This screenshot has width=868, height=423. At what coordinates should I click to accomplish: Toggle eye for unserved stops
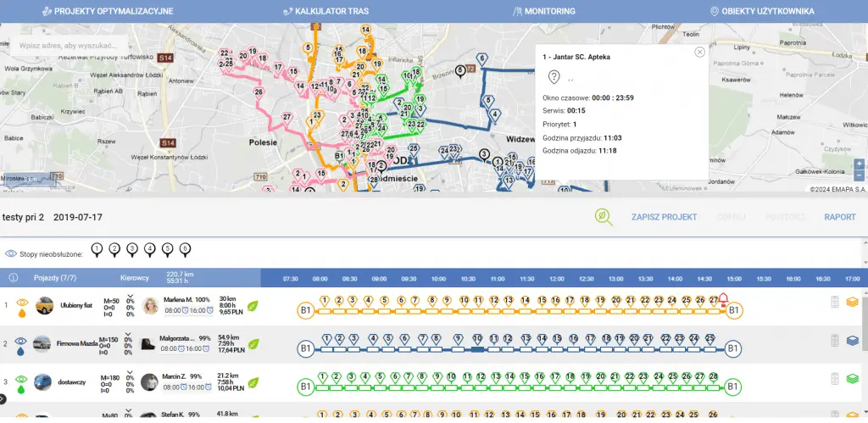point(11,253)
